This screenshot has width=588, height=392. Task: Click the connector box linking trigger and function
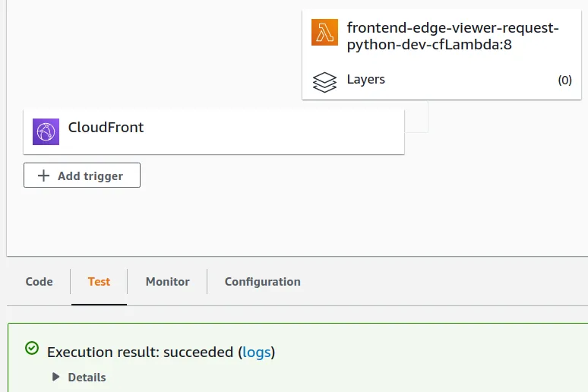417,117
